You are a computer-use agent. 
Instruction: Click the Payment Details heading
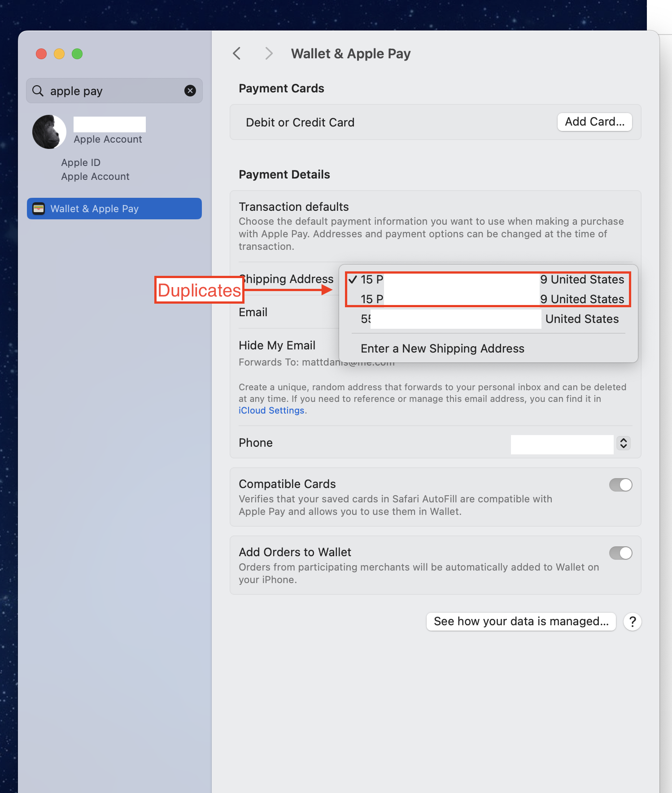(284, 174)
